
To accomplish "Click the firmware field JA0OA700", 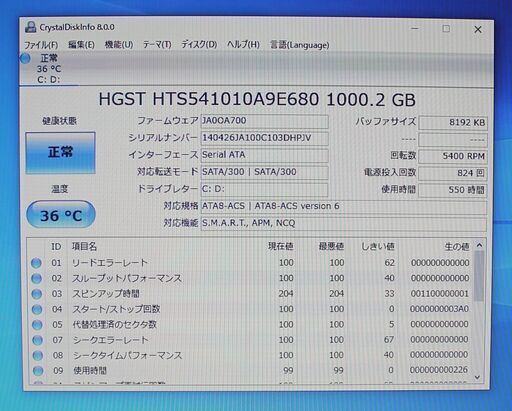I will tap(264, 121).
